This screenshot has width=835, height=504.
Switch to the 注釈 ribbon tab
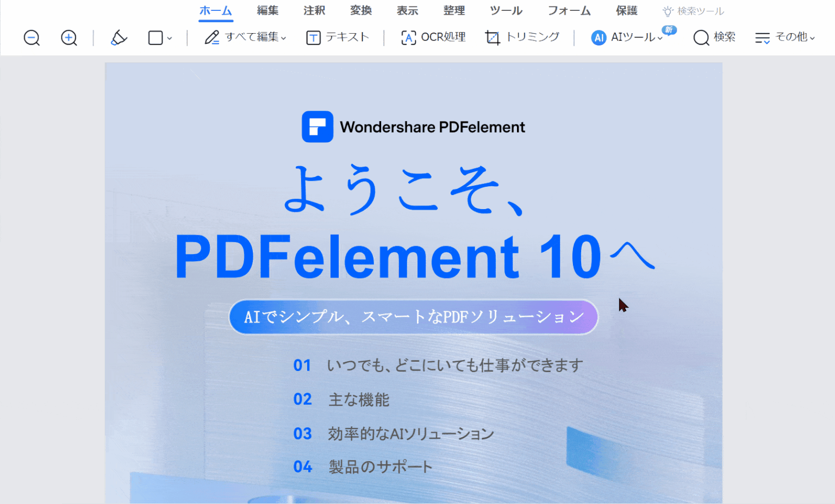[x=314, y=10]
